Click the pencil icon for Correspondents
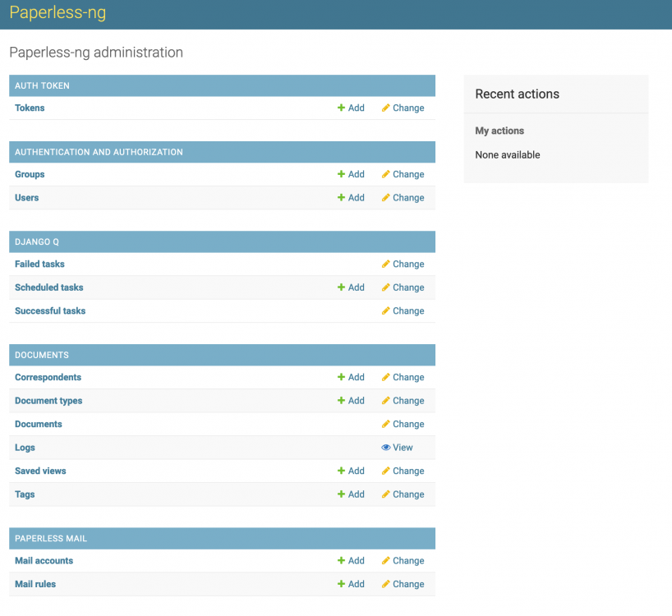The width and height of the screenshot is (672, 616). click(x=386, y=377)
